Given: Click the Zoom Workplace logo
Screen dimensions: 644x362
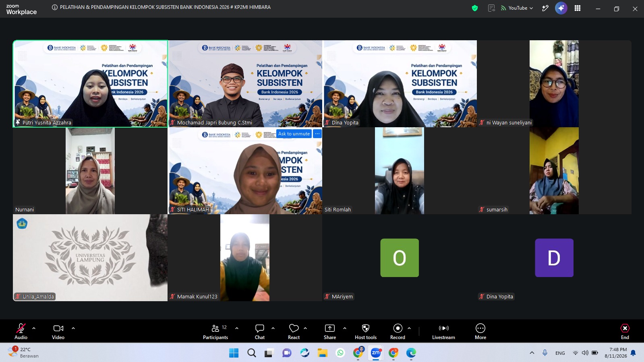Looking at the screenshot, I should point(21,10).
